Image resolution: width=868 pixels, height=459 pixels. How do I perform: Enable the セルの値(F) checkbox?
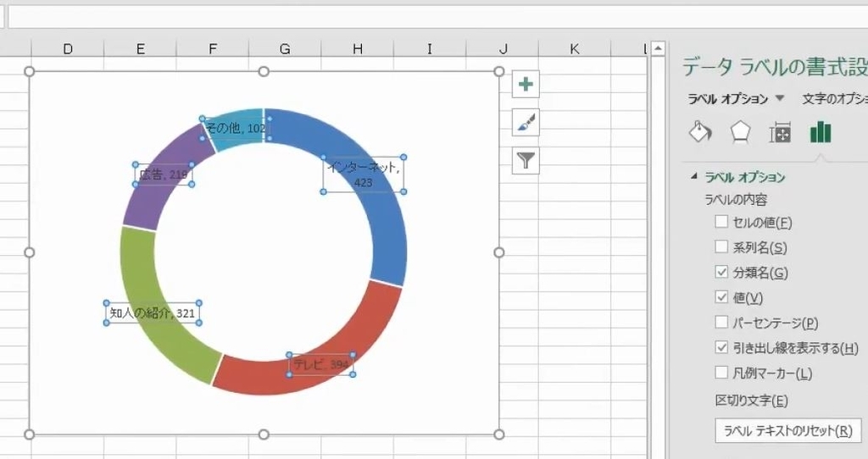click(721, 222)
